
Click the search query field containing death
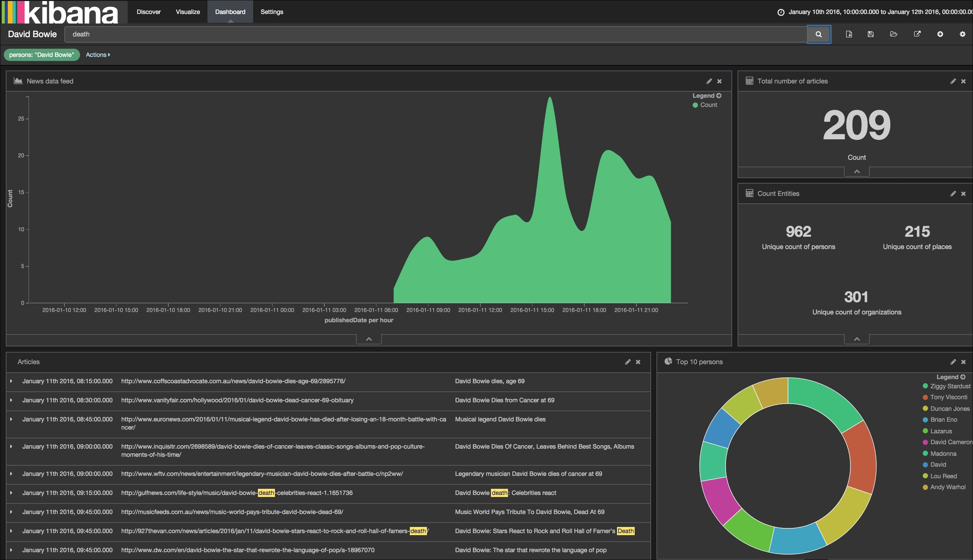click(x=435, y=34)
